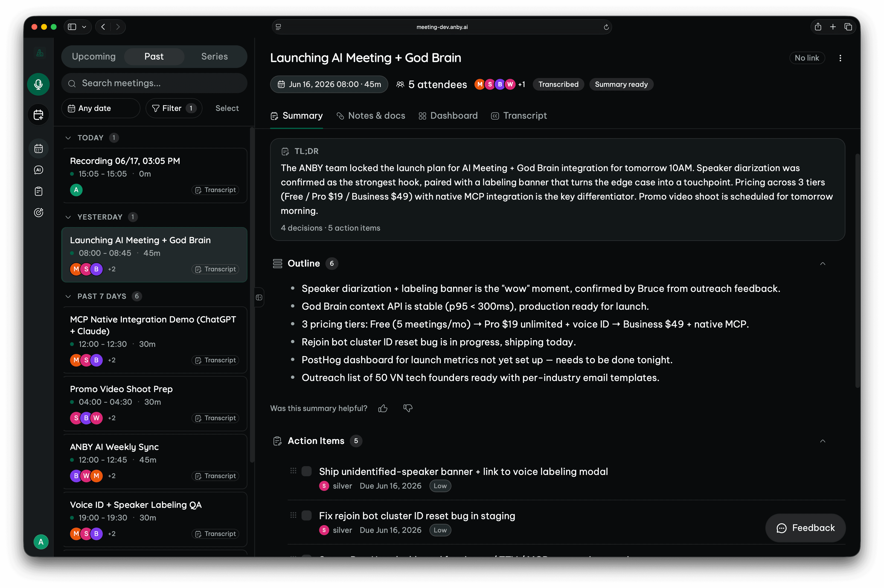Open the Any date dropdown
The height and width of the screenshot is (588, 884).
(x=100, y=108)
